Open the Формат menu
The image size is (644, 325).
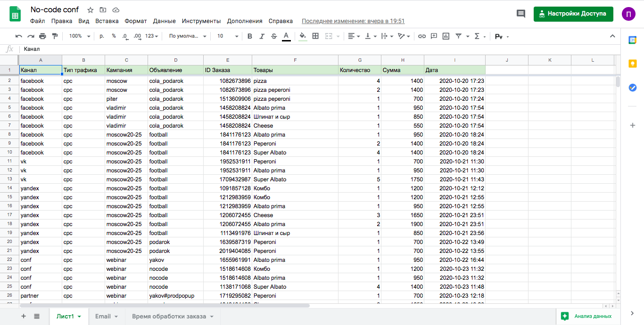point(136,21)
